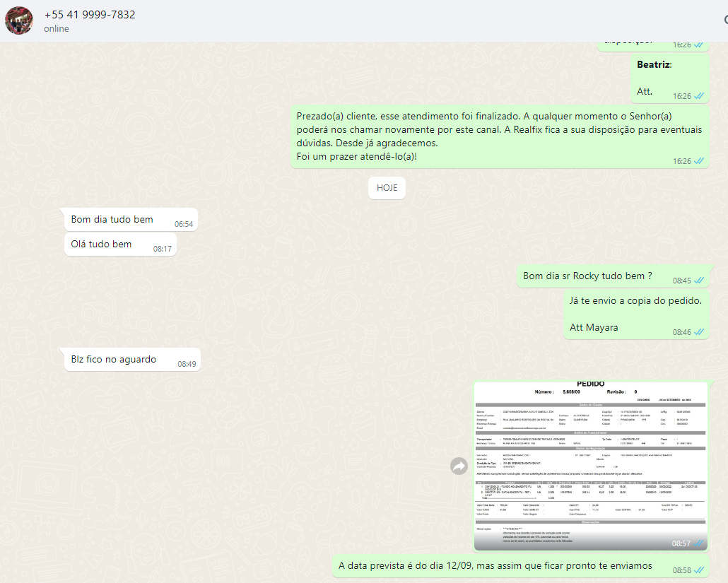The image size is (728, 583).
Task: Click the forward arrow beside the PEDIDO image
Action: pos(459,466)
